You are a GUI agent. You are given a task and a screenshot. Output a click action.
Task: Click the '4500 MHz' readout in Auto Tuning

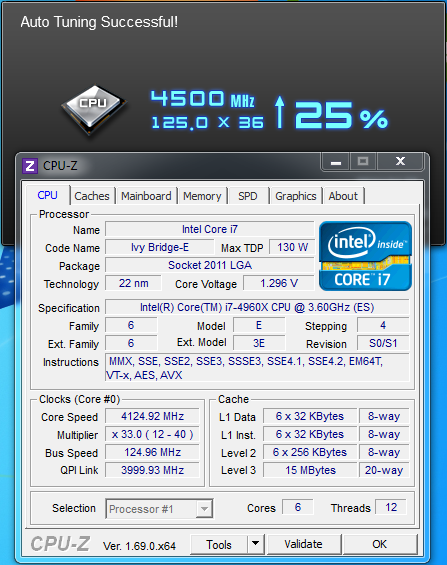203,99
